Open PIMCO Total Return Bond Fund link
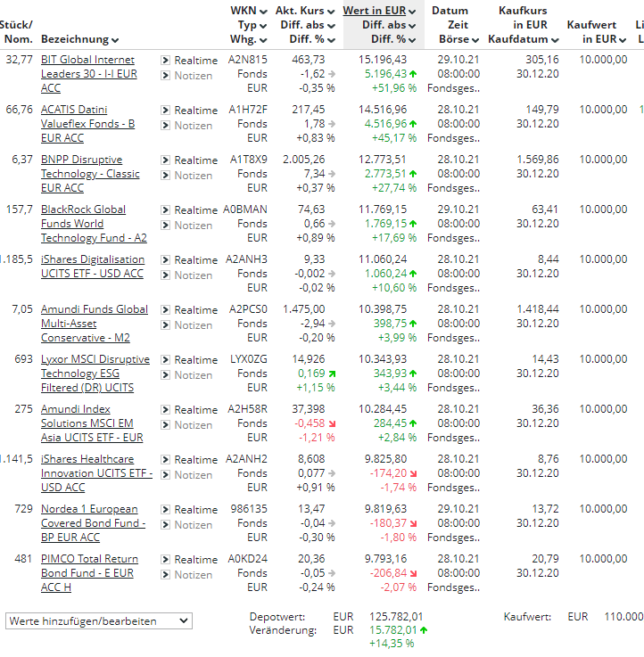Screen dimensions: 644x657 (89, 573)
